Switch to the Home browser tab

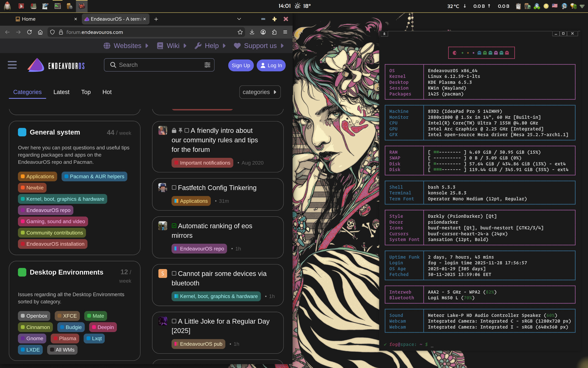29,19
